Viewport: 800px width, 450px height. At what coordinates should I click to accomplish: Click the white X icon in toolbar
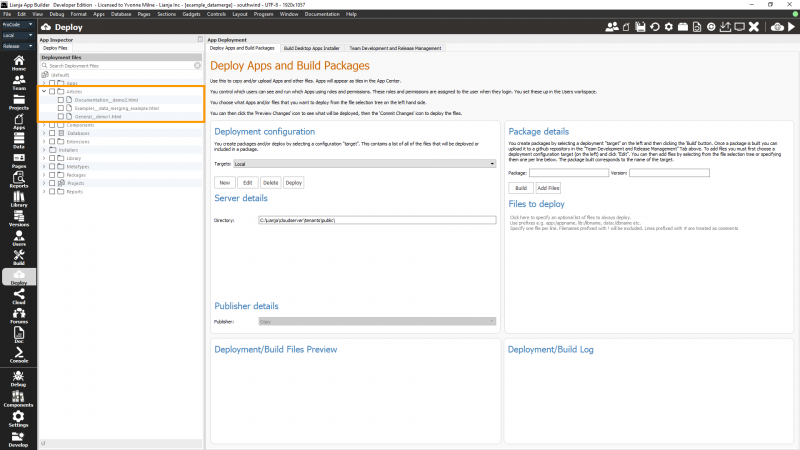(x=754, y=27)
